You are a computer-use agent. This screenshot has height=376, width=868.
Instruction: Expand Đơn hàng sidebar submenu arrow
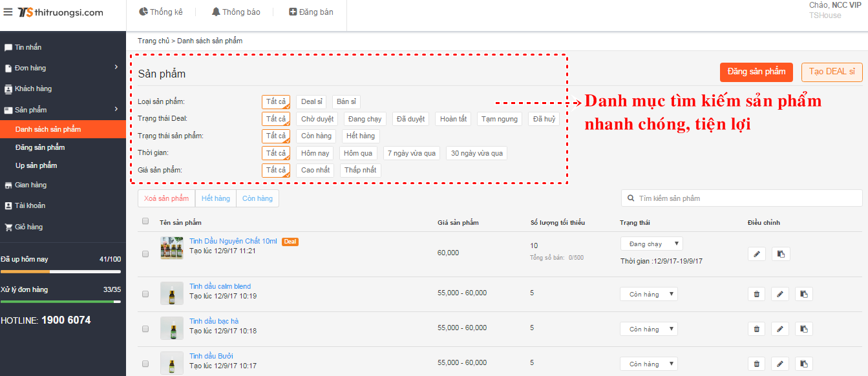coord(116,67)
